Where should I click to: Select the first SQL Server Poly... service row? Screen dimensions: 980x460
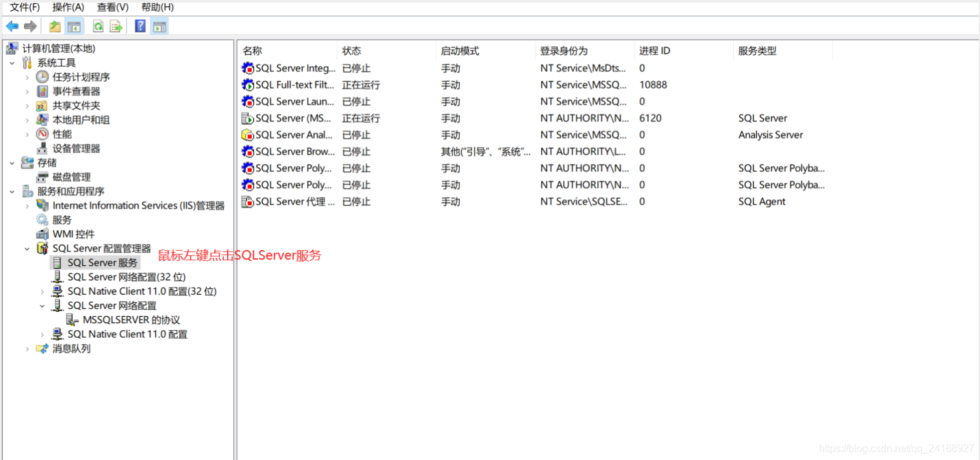coord(534,168)
